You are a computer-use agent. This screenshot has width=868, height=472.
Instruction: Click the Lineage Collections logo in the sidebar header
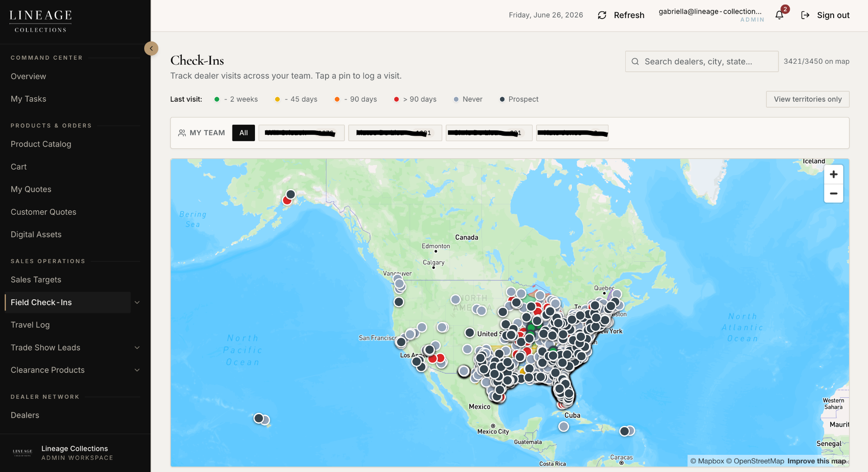[41, 21]
